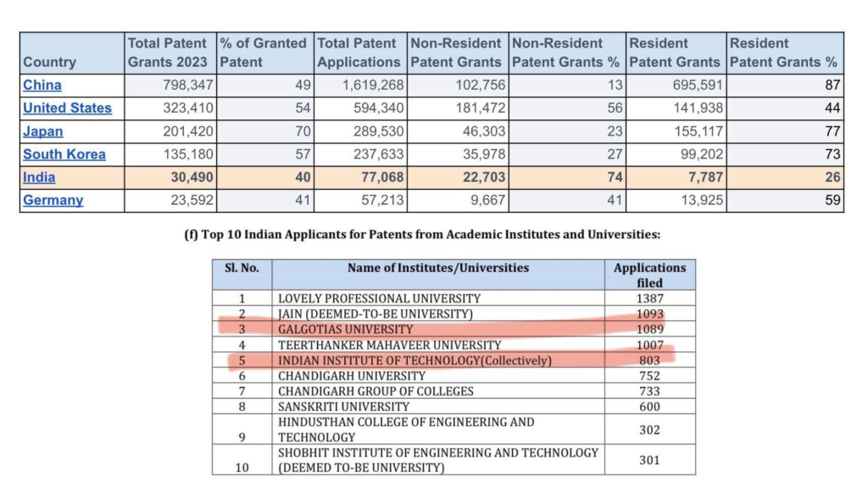Image resolution: width=868 pixels, height=499 pixels.
Task: Click the Total Patent Applications column header
Action: 359,53
